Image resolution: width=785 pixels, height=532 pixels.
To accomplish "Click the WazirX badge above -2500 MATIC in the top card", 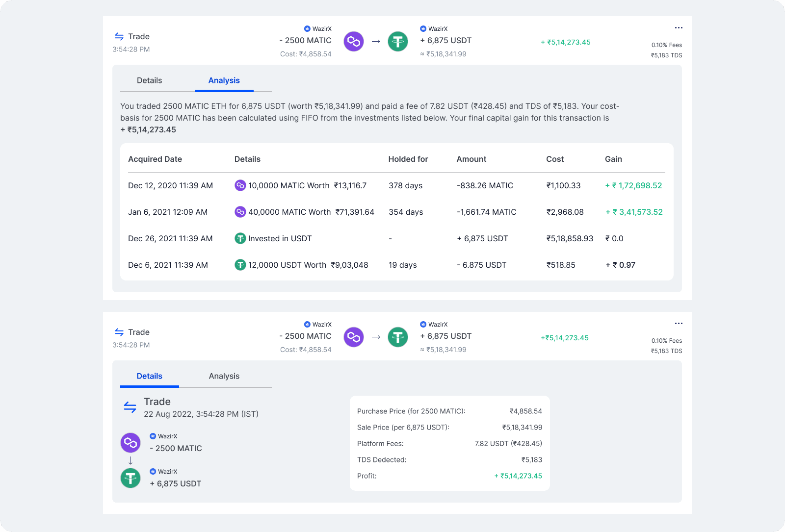I will (x=318, y=29).
